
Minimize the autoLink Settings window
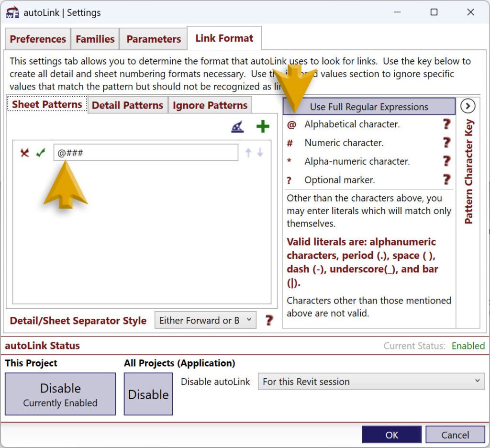tap(397, 12)
